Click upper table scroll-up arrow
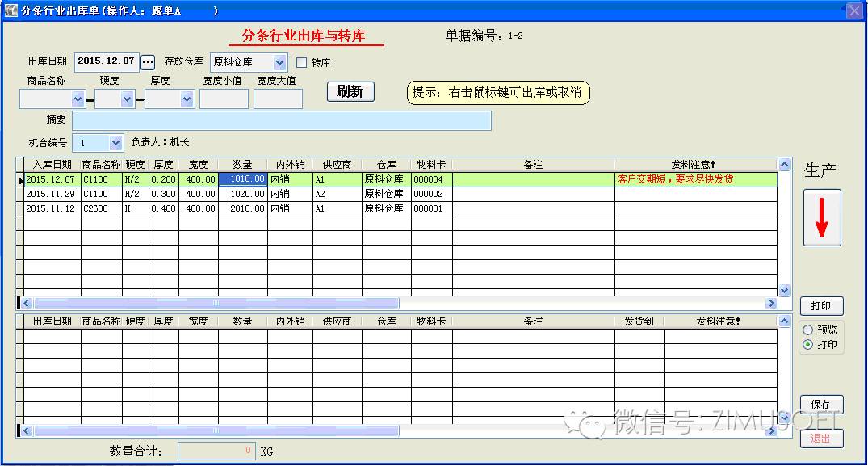 pyautogui.click(x=783, y=165)
